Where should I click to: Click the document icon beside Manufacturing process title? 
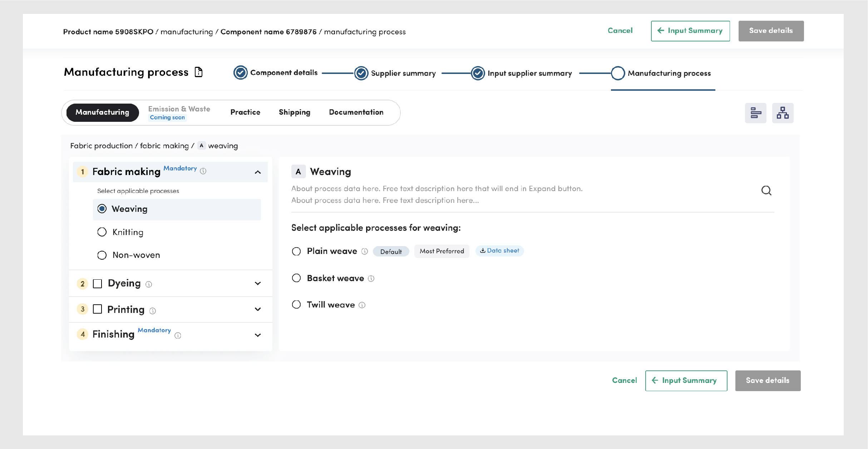point(198,72)
